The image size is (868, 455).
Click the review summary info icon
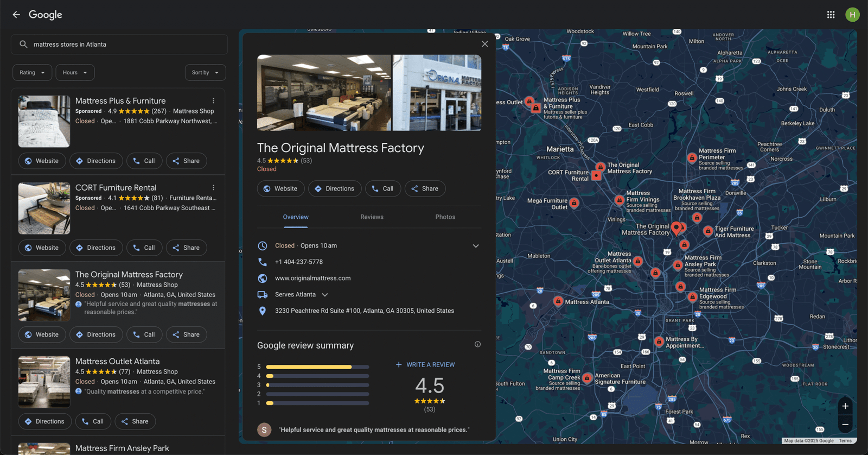pos(477,344)
